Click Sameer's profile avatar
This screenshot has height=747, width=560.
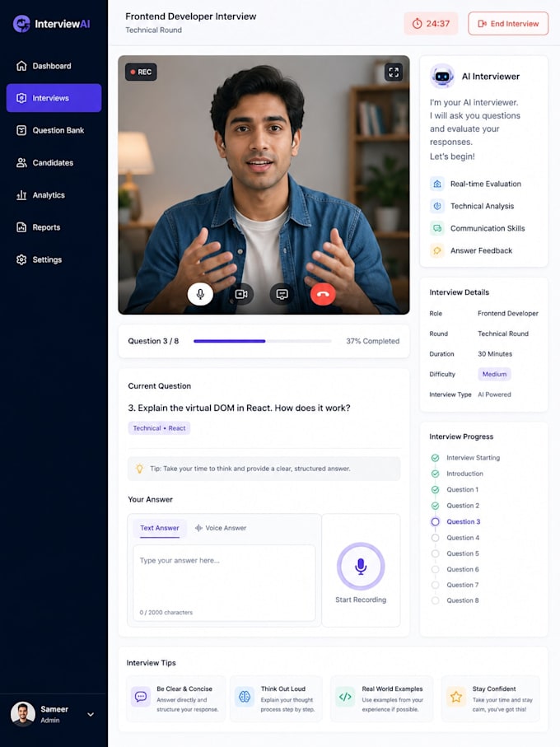pos(23,714)
